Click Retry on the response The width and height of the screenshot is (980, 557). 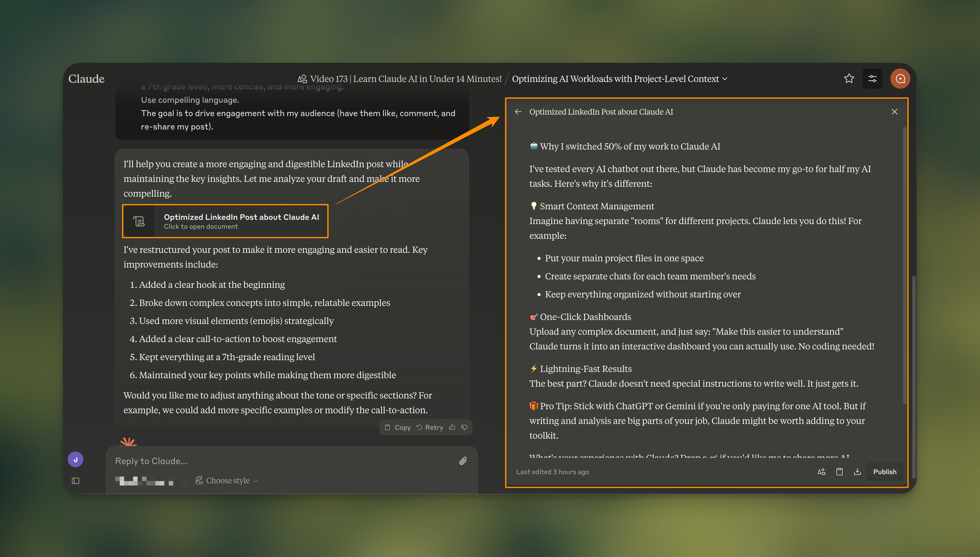pos(430,428)
